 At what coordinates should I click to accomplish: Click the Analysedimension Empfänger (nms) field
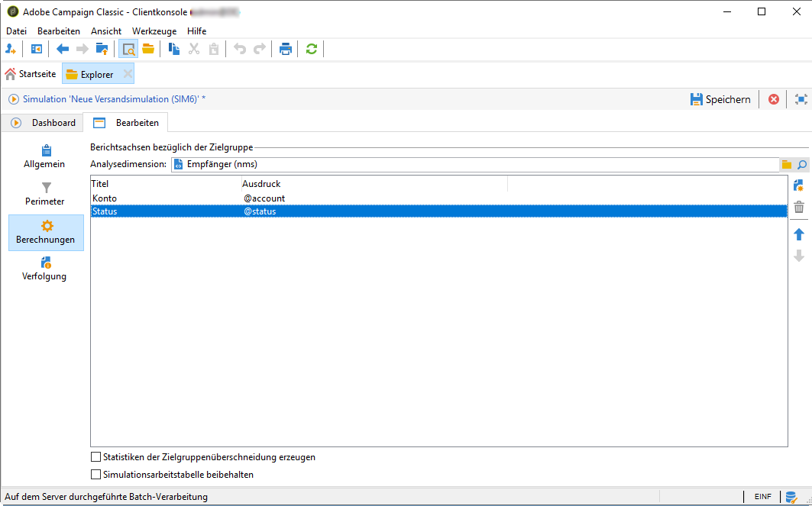(475, 165)
